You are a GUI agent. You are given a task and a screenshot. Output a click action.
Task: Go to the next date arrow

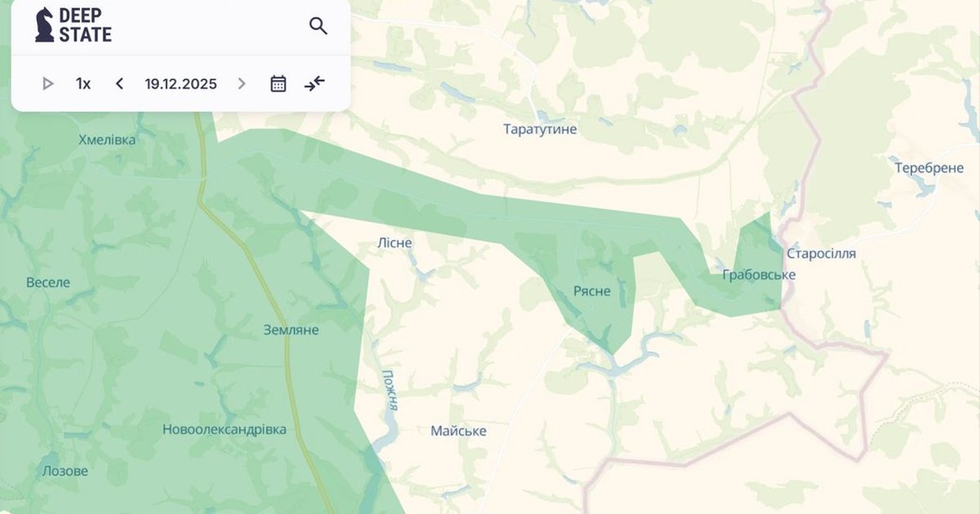click(241, 83)
